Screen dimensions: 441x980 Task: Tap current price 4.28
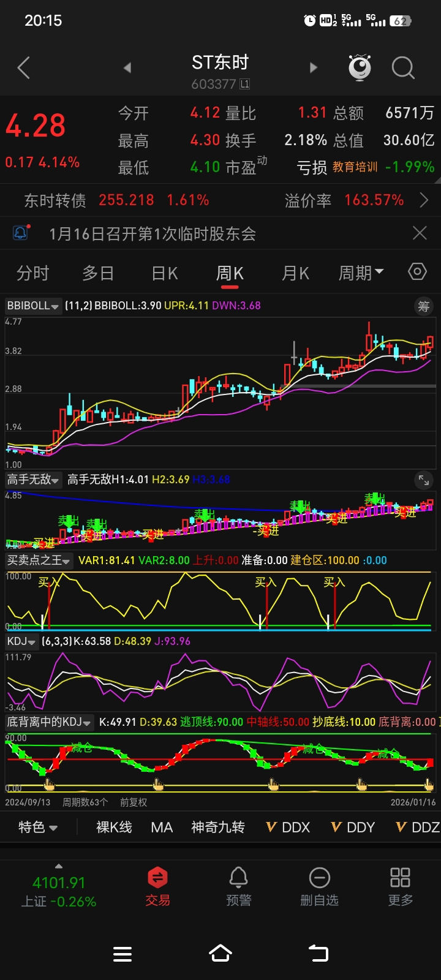(x=36, y=126)
